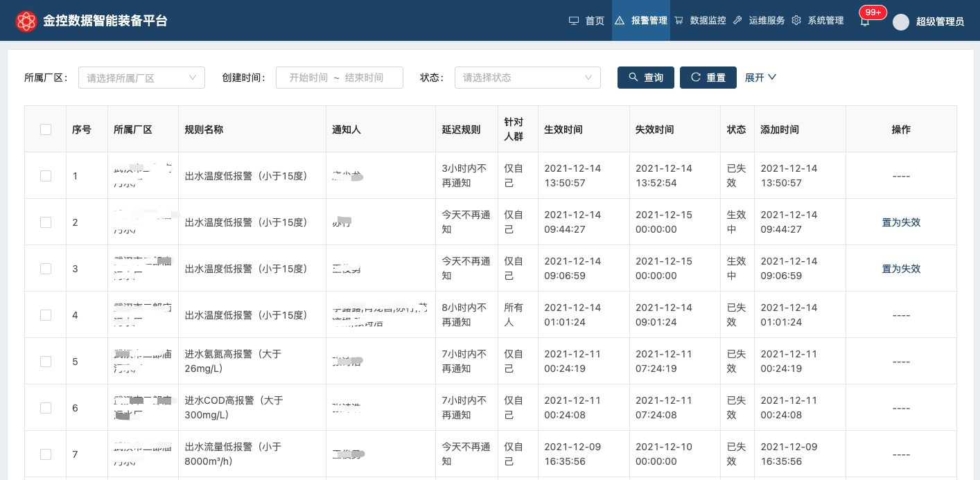Click the 99+ notification badge
This screenshot has height=480, width=980.
click(873, 12)
